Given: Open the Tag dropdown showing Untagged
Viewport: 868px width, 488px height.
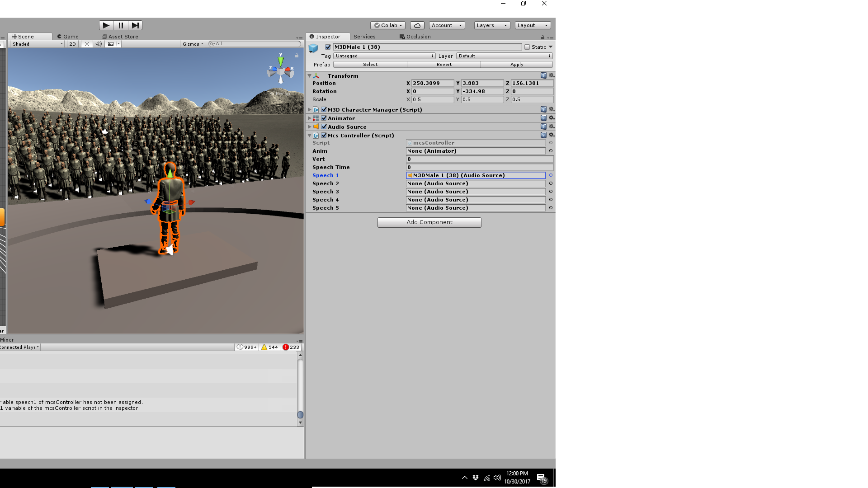Looking at the screenshot, I should click(384, 56).
